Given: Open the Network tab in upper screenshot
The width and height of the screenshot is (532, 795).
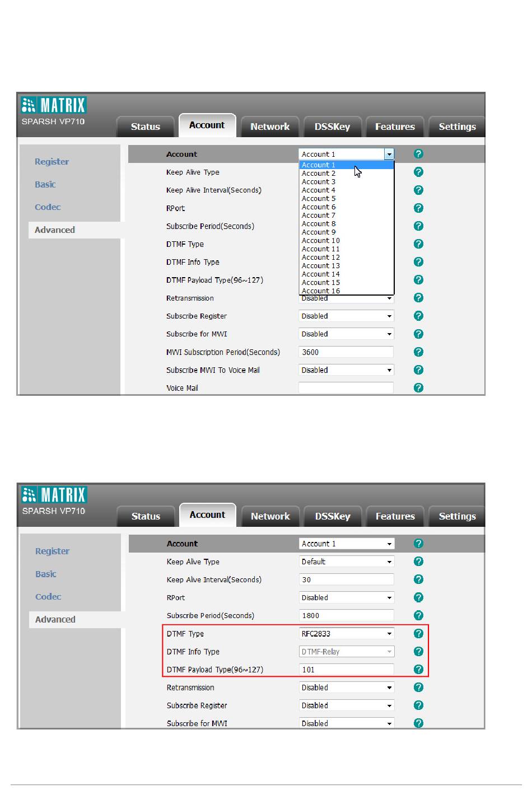Looking at the screenshot, I should click(x=270, y=127).
